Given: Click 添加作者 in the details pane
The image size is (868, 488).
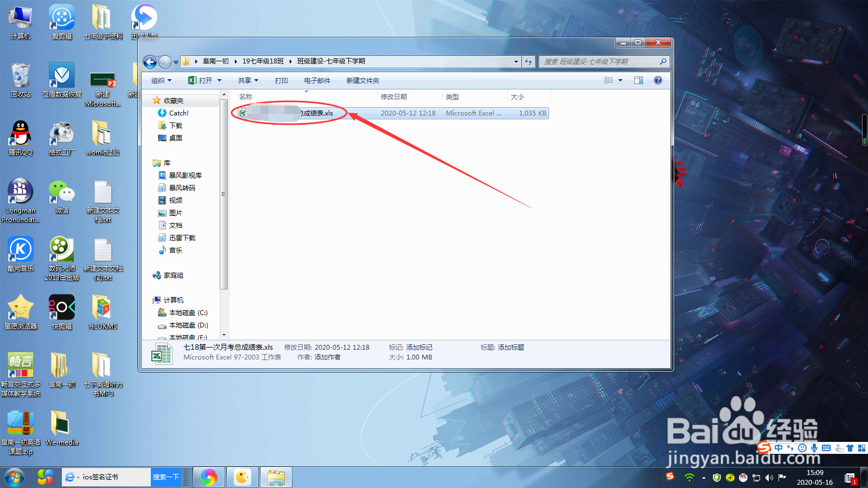Looking at the screenshot, I should pos(328,357).
